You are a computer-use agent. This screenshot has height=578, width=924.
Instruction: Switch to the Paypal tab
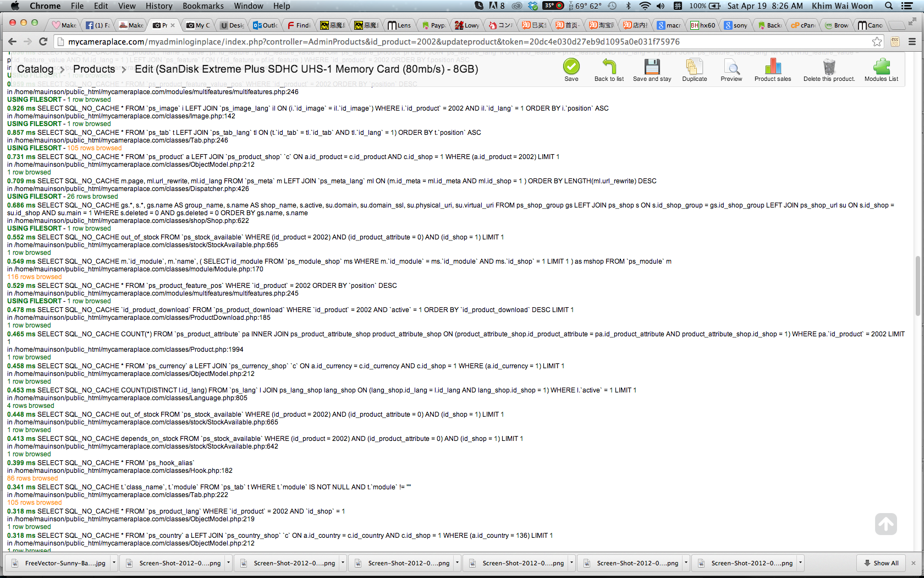coord(433,25)
